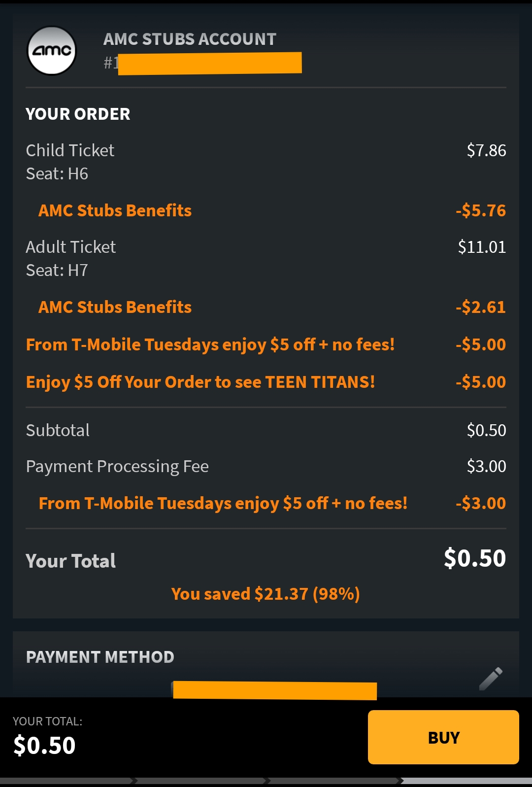
Task: Click the -$2.61 Stubs Benefits discount
Action: [480, 307]
